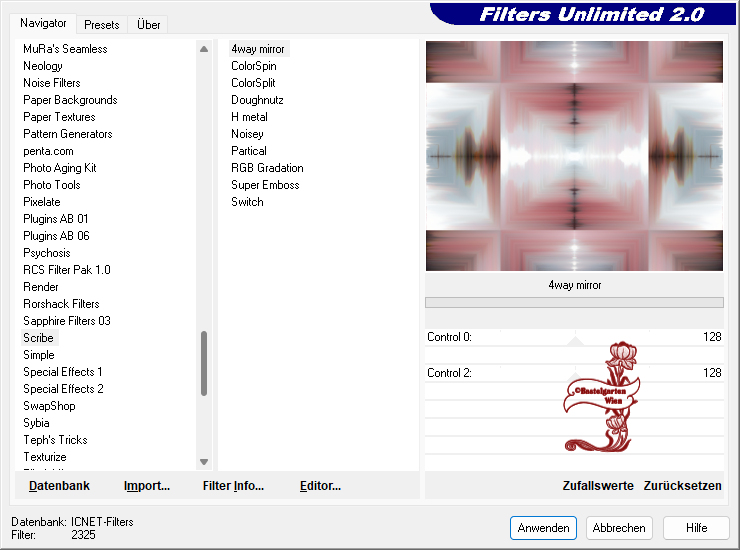The height and width of the screenshot is (550, 740).
Task: Choose Noise Filters in category list
Action: [51, 83]
